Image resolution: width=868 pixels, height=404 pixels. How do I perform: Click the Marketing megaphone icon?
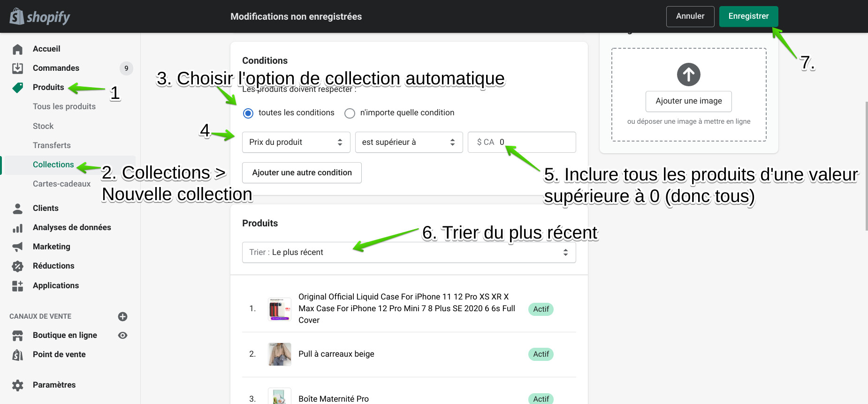(18, 247)
